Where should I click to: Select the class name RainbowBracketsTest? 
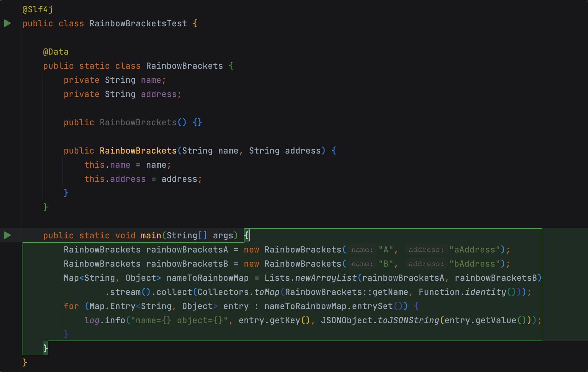(x=138, y=23)
